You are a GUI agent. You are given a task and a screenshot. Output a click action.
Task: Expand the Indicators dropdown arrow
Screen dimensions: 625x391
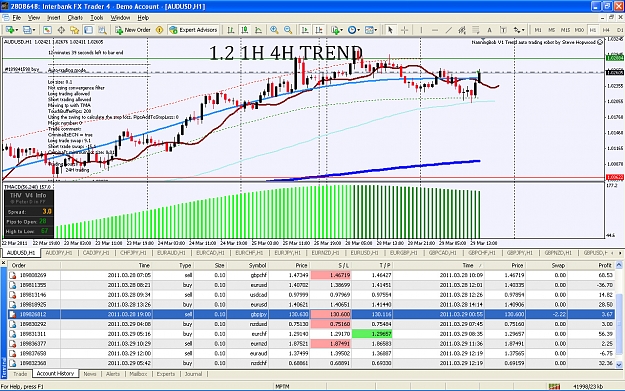[342, 30]
